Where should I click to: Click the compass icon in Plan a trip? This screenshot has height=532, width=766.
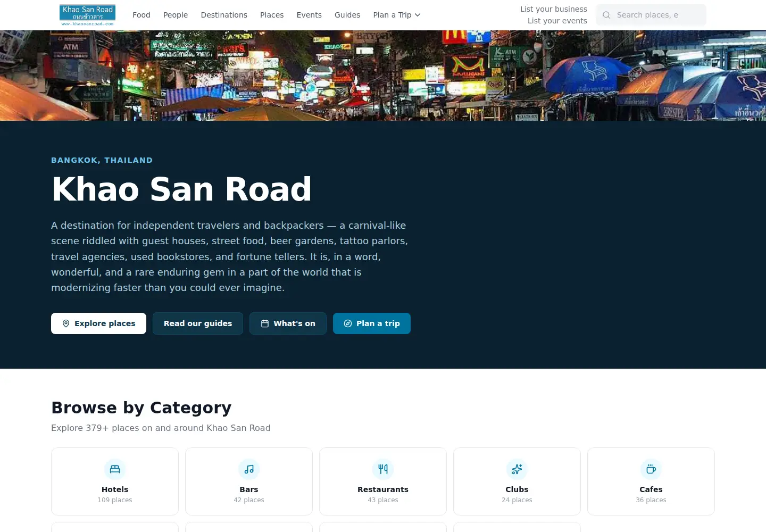(348, 323)
